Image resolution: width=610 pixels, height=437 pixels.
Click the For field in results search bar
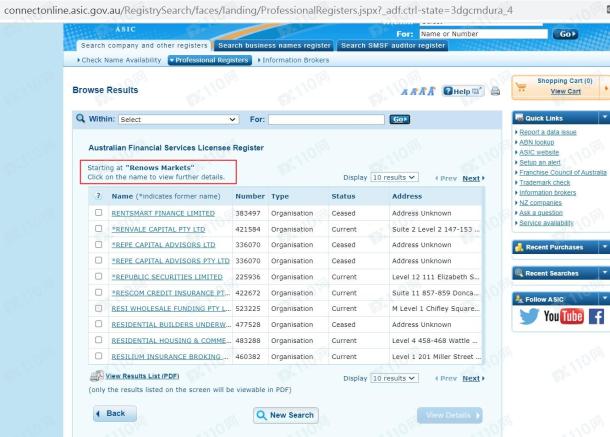coord(326,119)
